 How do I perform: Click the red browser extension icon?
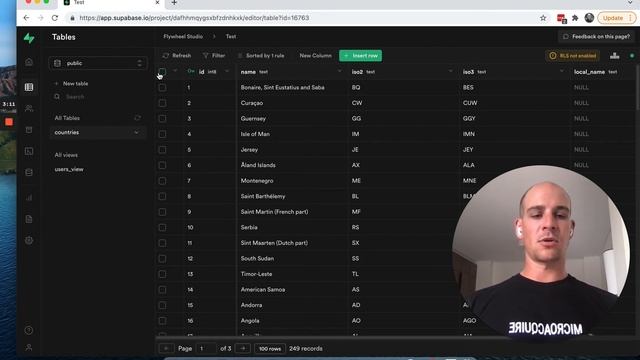click(x=561, y=18)
